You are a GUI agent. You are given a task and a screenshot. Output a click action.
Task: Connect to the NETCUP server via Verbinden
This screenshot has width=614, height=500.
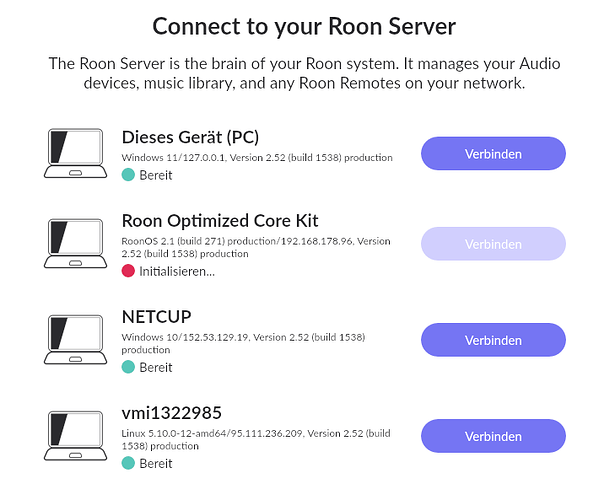[x=493, y=340]
